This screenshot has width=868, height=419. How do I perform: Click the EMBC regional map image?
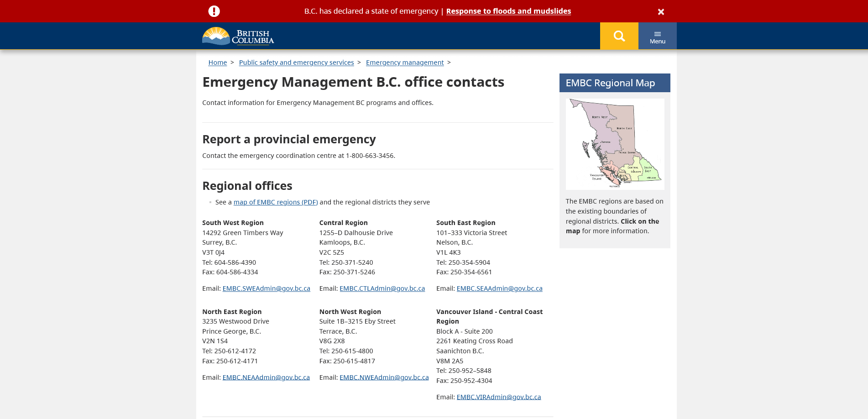615,144
